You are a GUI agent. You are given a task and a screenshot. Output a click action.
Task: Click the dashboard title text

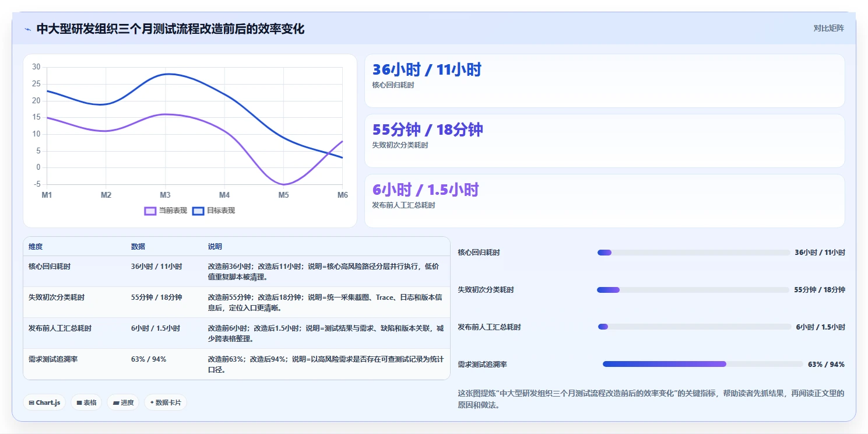(170, 29)
